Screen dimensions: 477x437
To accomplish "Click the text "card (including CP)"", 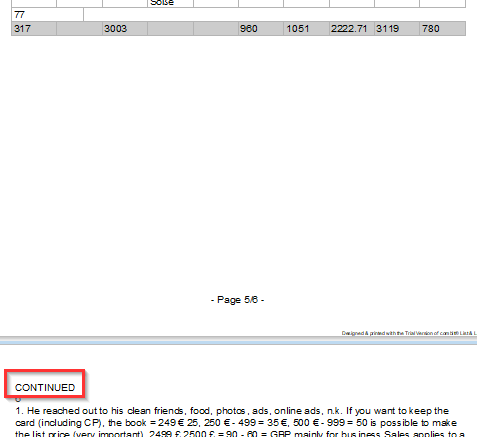I will pos(58,423).
